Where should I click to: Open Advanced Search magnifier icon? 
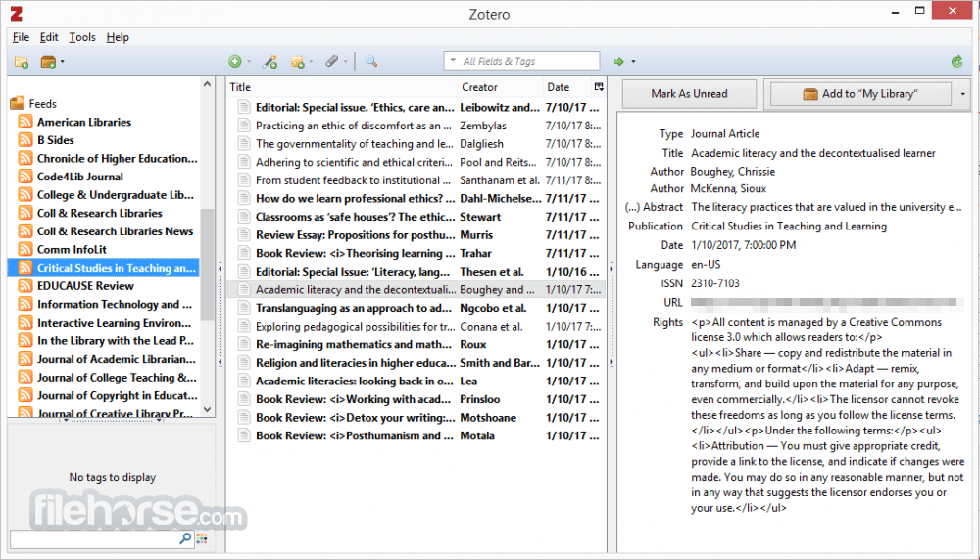tap(371, 62)
